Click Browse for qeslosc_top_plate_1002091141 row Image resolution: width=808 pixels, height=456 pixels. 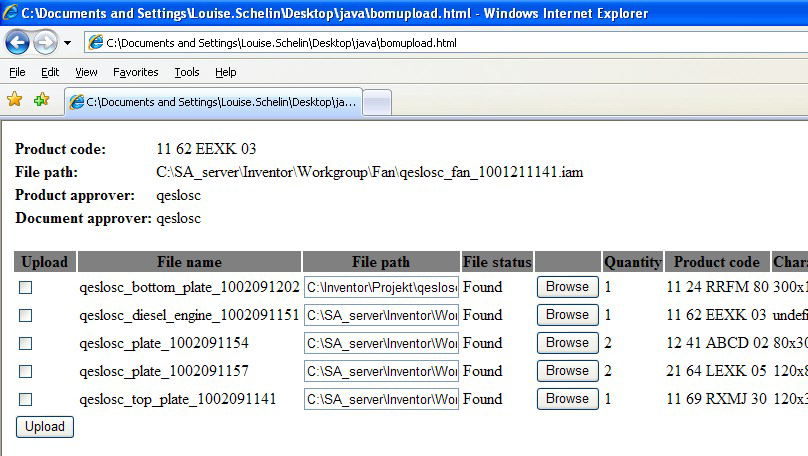click(x=567, y=399)
